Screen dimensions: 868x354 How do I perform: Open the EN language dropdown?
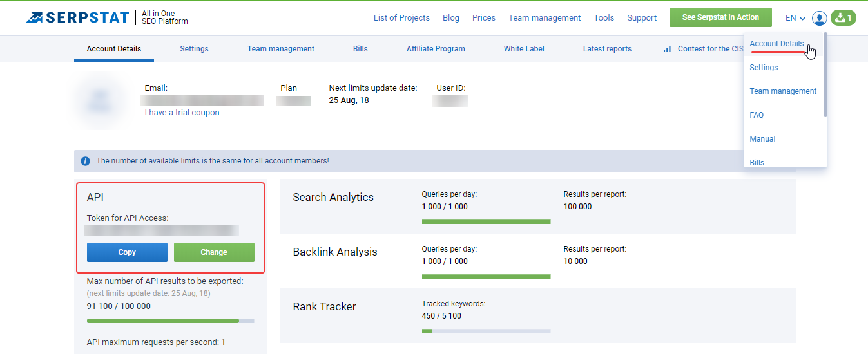(x=795, y=18)
